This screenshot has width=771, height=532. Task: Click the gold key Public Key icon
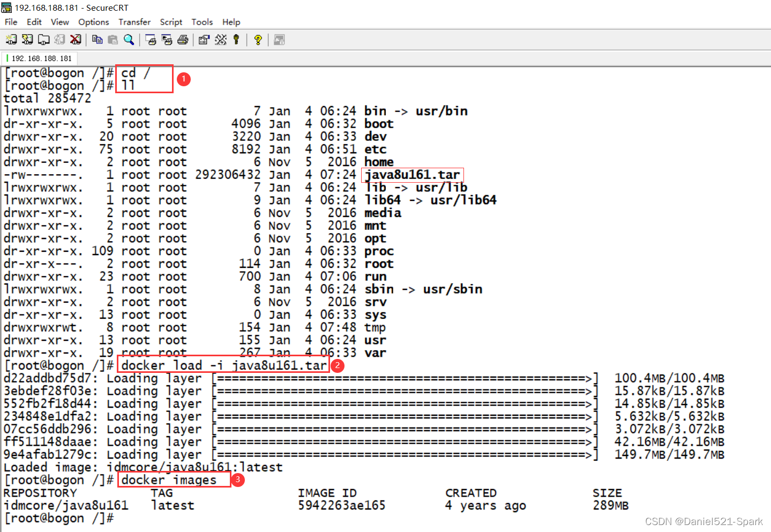pyautogui.click(x=236, y=40)
